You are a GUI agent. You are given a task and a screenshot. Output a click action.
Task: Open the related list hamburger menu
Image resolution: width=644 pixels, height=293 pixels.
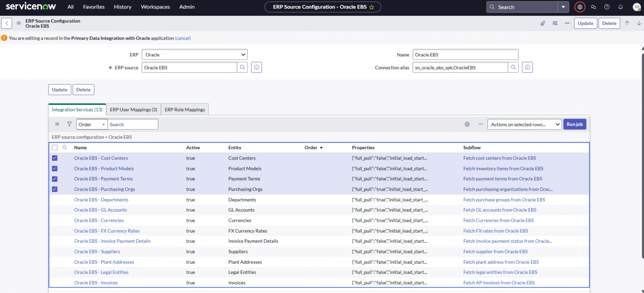[57, 124]
